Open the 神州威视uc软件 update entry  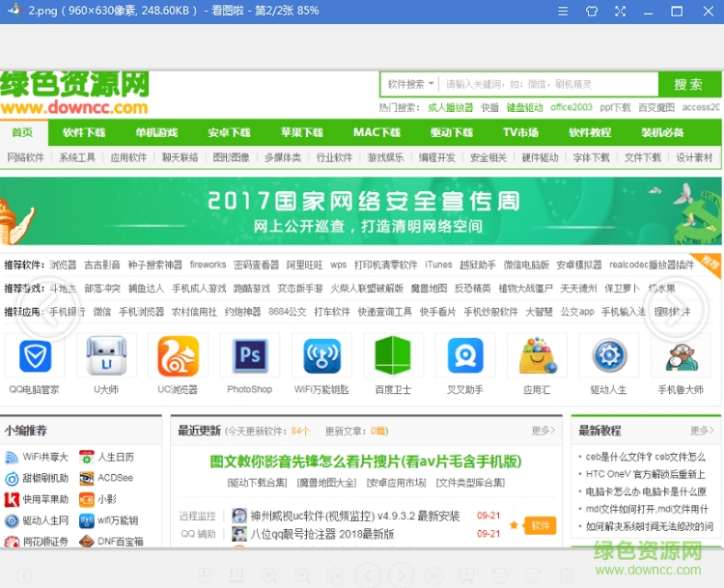tap(354, 516)
